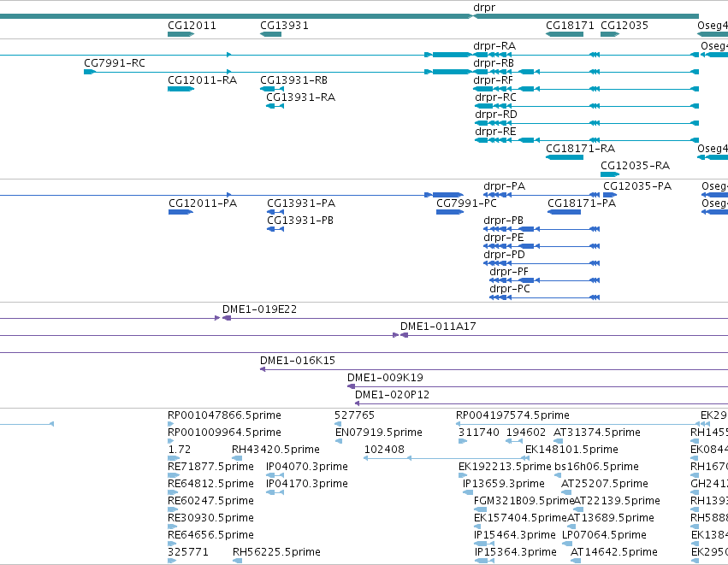
Task: Click the CG12035-PA protein label
Action: point(637,186)
